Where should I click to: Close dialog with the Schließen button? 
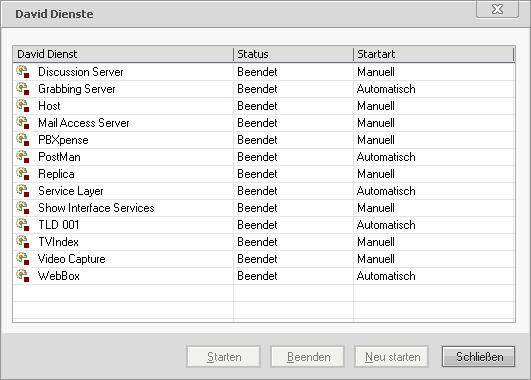click(479, 357)
